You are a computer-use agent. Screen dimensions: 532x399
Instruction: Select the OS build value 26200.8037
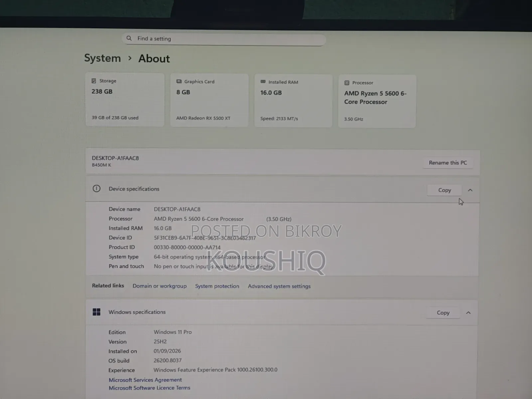coord(168,360)
